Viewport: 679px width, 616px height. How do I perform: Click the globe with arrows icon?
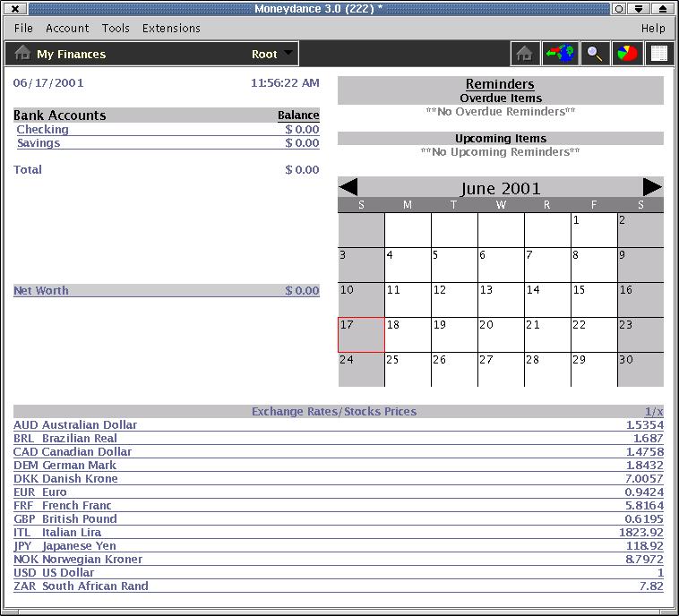[560, 54]
